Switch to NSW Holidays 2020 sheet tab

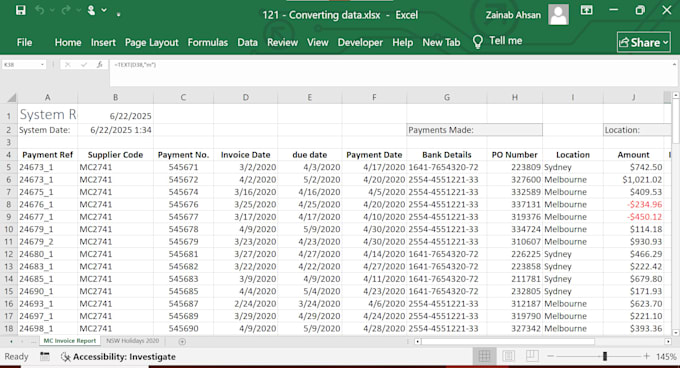tap(133, 341)
